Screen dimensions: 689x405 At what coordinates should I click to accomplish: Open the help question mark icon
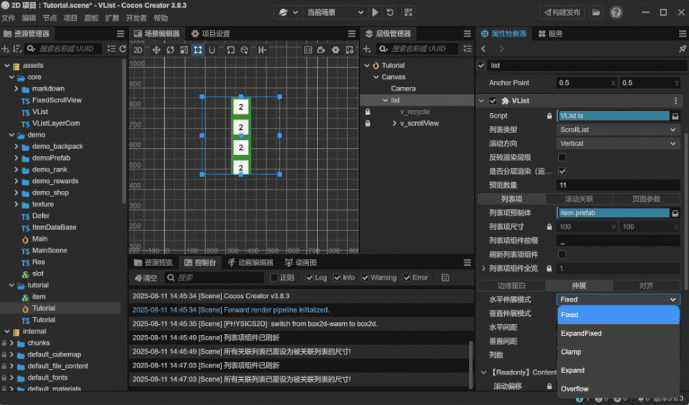[x=616, y=12]
